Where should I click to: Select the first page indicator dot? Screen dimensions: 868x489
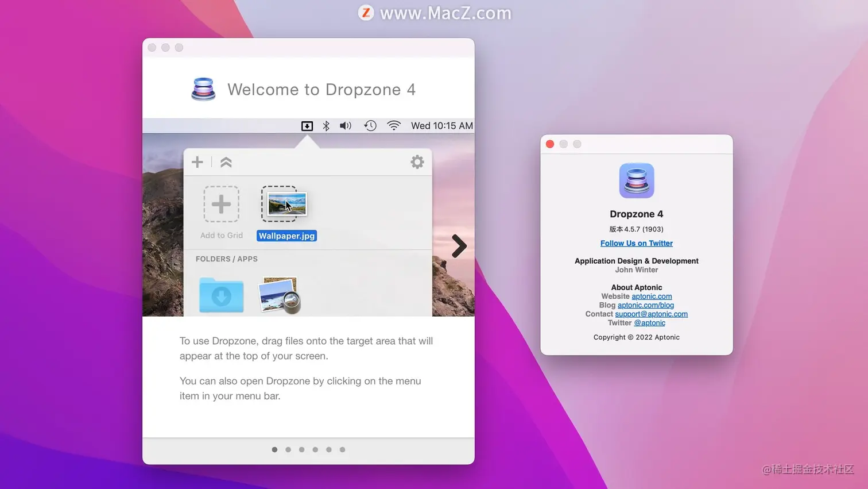coord(274,449)
